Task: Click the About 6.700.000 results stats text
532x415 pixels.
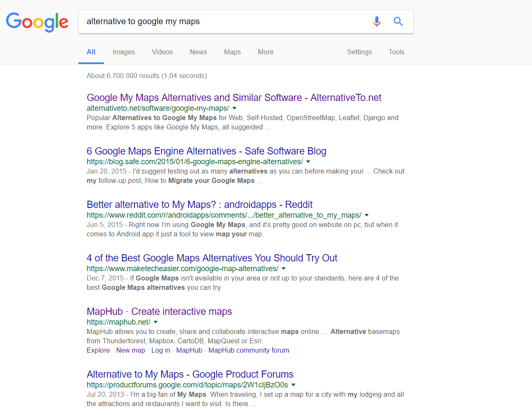Action: 147,76
